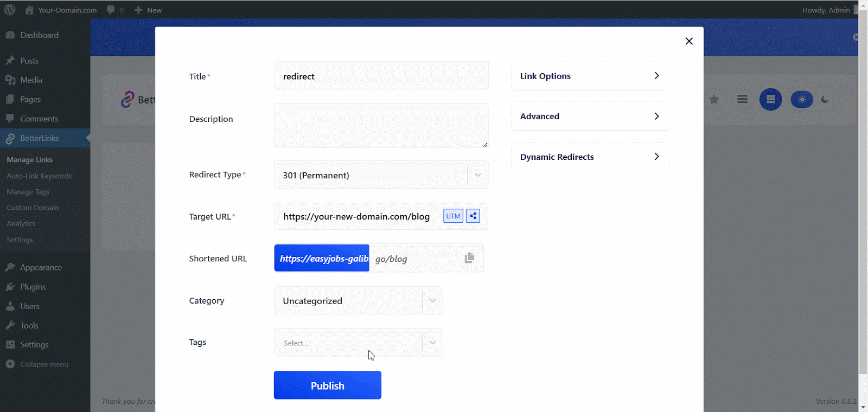Open Your-Domain.com home link

(61, 10)
